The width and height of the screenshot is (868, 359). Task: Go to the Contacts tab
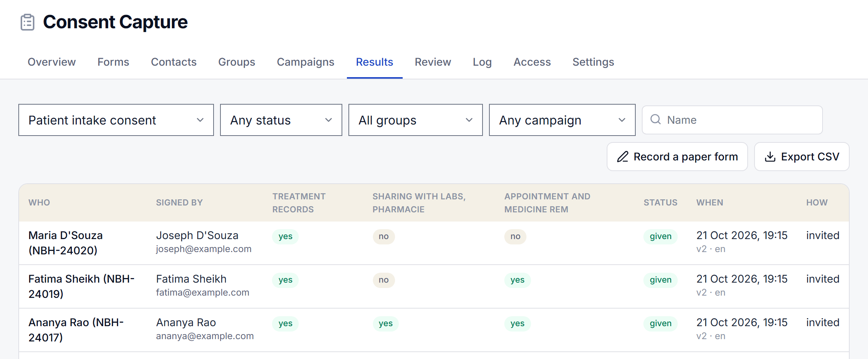click(x=174, y=62)
